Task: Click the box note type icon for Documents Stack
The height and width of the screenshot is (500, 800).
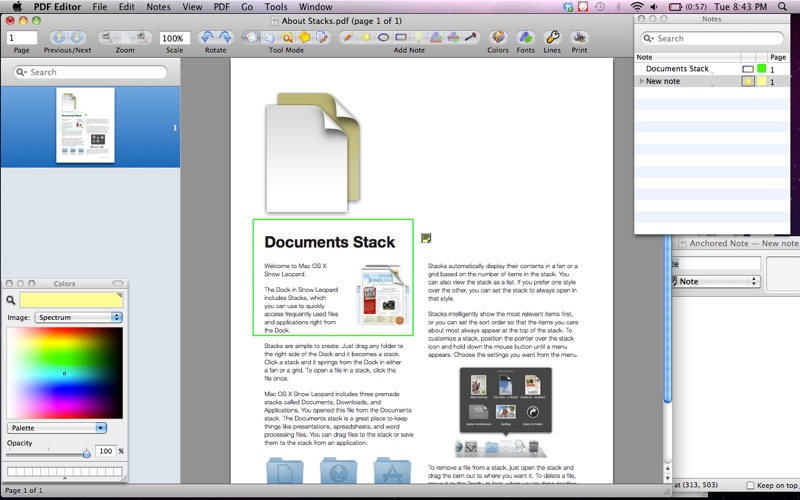Action: point(747,69)
